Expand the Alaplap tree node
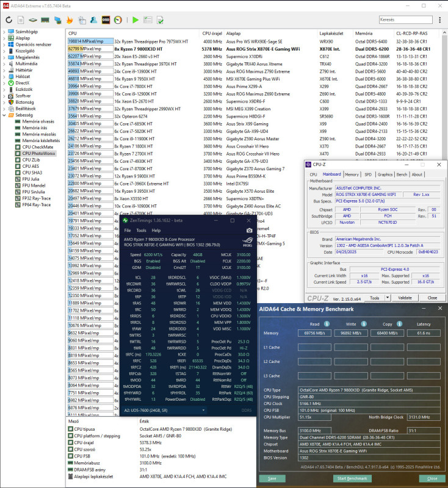Screen dimensions: 448x488 4,38
